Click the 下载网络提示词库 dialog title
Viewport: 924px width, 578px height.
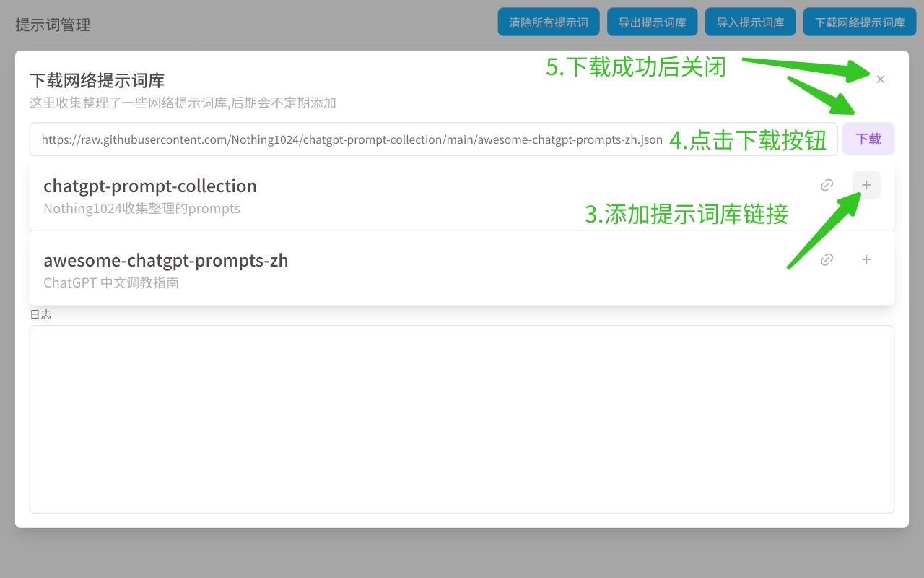(x=97, y=80)
